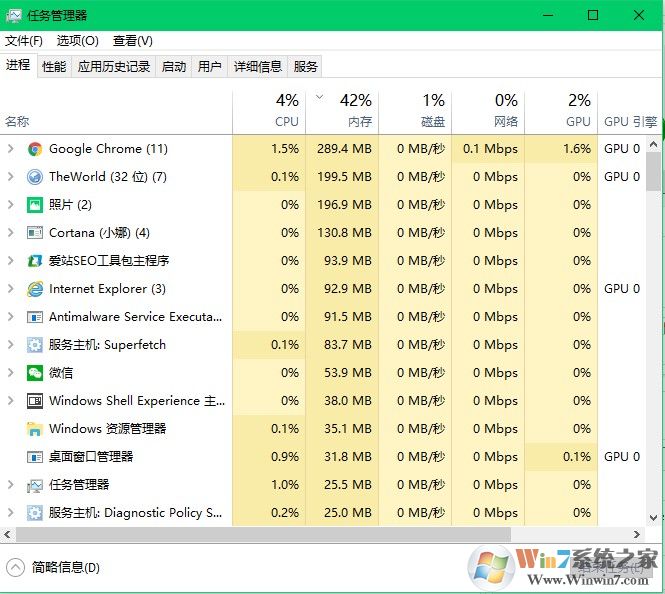The image size is (665, 594).
Task: Sort by the 磁盘 column header
Action: (415, 112)
